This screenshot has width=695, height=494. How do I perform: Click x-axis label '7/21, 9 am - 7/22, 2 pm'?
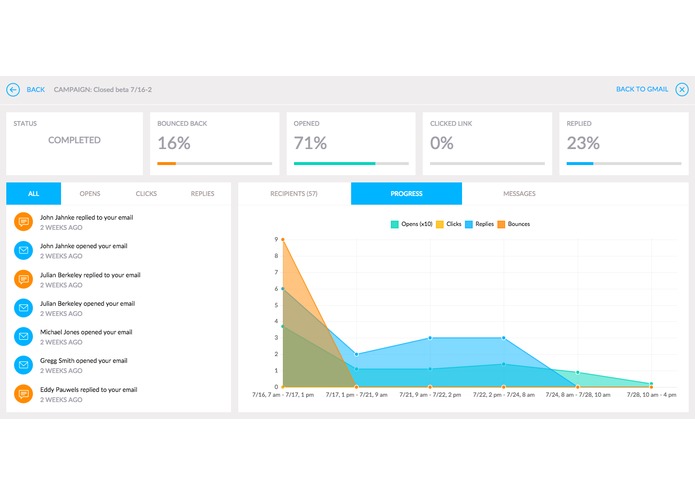(x=430, y=394)
